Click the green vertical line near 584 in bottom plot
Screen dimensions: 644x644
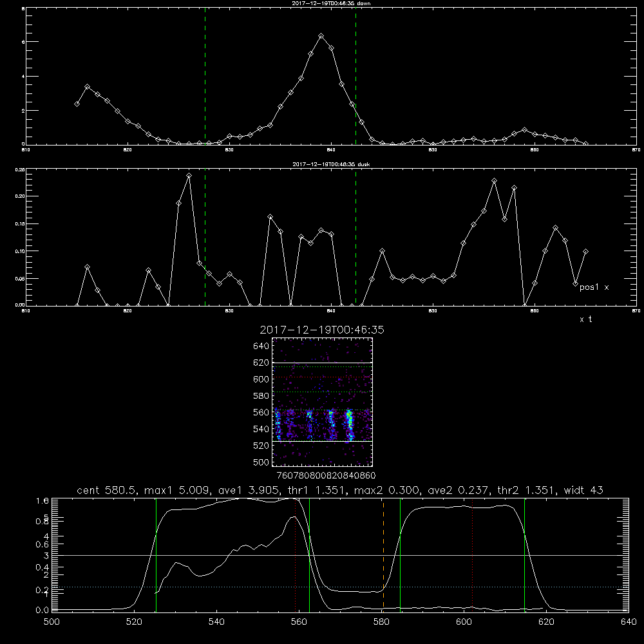pyautogui.click(x=400, y=555)
